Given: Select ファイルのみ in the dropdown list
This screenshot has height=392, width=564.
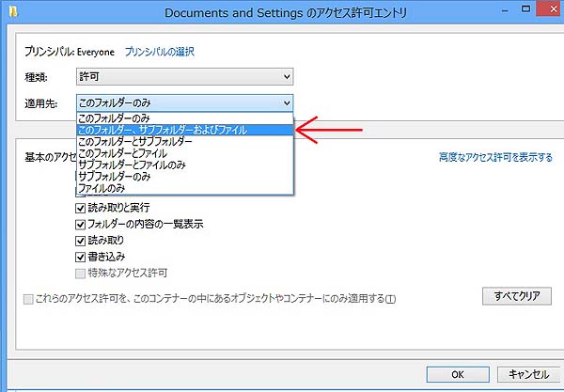Looking at the screenshot, I should [105, 188].
